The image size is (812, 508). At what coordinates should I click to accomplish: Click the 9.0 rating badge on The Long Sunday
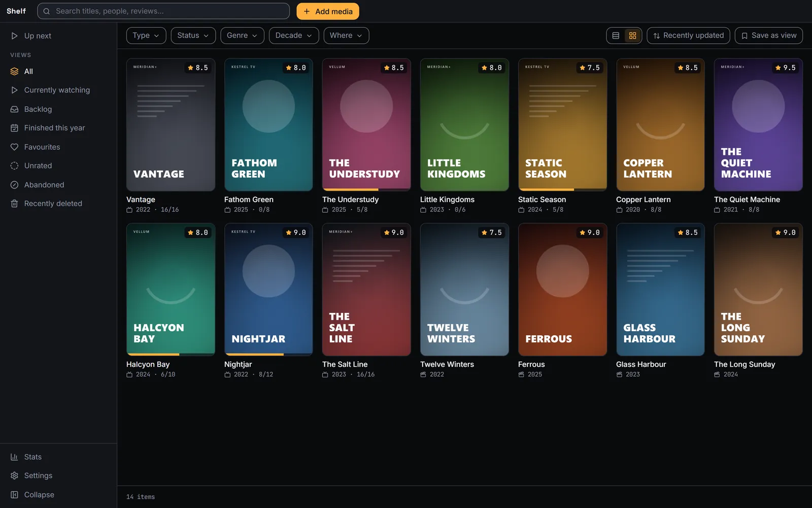[x=786, y=233]
